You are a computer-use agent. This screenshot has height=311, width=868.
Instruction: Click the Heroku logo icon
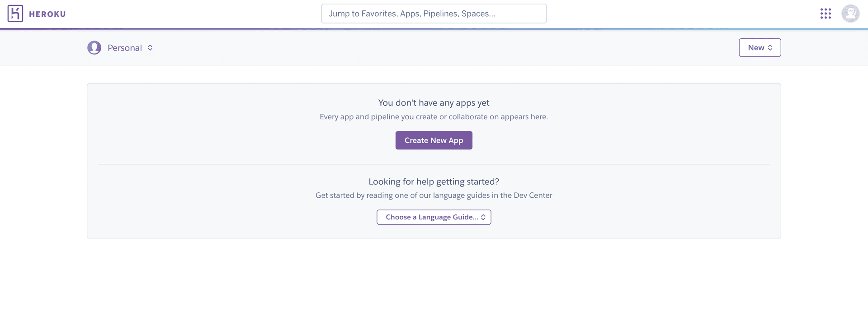point(15,14)
